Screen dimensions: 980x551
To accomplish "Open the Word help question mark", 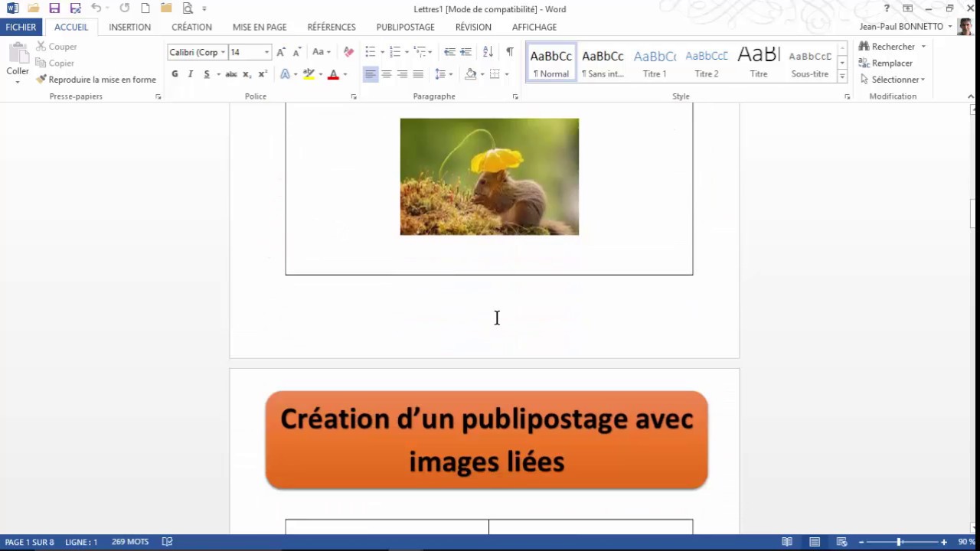I will [x=887, y=8].
